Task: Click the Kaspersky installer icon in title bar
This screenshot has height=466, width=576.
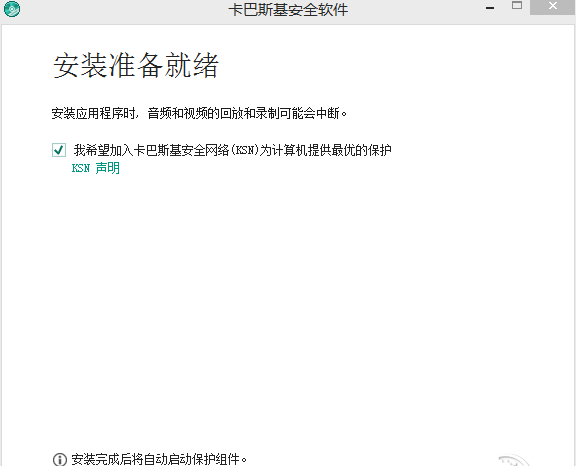Action: click(12, 9)
